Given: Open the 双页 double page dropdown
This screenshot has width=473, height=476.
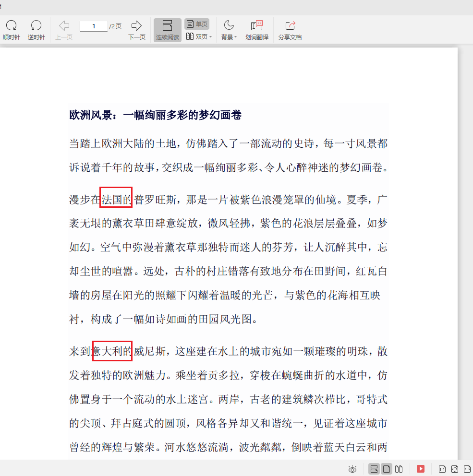Looking at the screenshot, I should [197, 36].
